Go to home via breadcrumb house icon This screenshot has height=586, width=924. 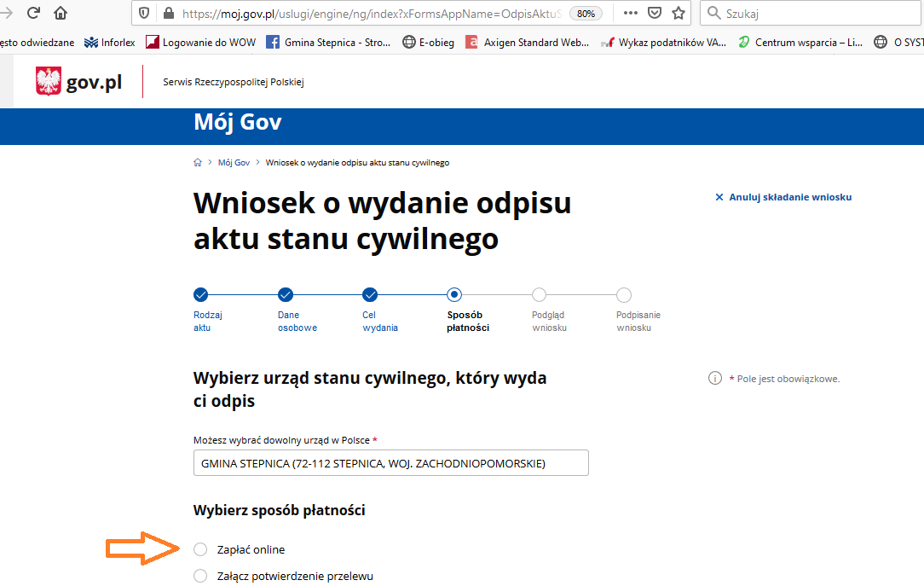coord(198,163)
